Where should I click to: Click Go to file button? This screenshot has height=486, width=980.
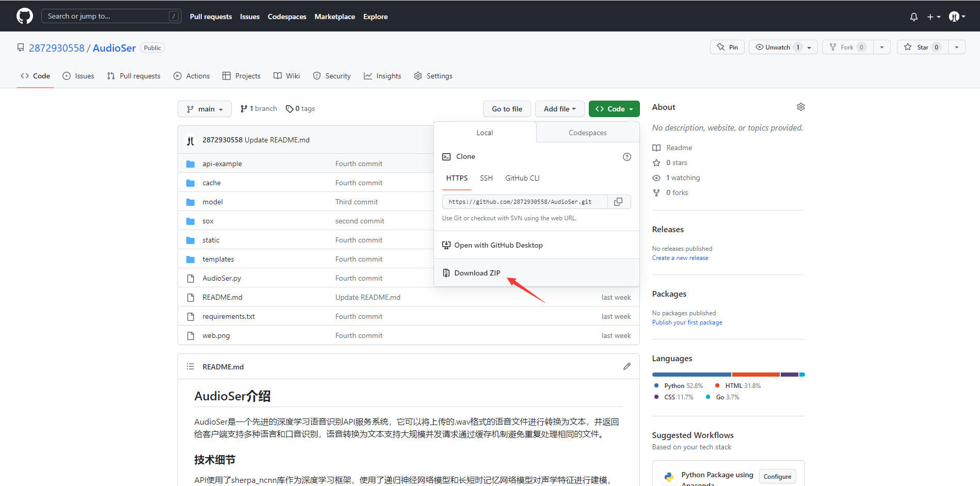click(x=507, y=109)
